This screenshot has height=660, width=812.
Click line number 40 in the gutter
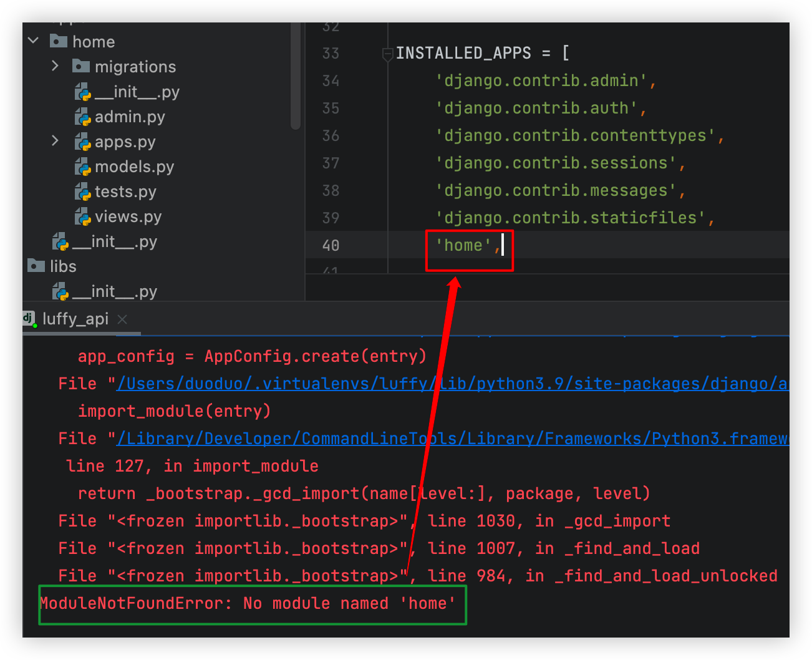pyautogui.click(x=331, y=246)
